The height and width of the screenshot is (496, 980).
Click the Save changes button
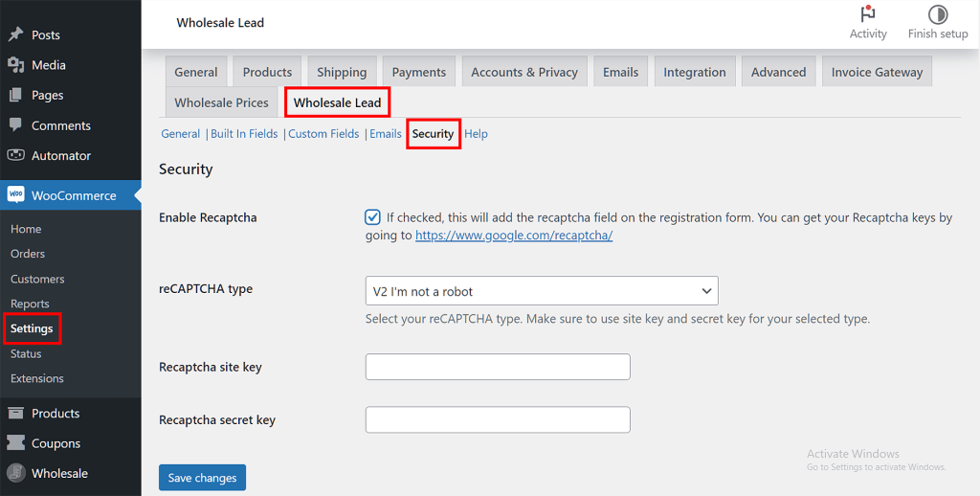tap(202, 478)
